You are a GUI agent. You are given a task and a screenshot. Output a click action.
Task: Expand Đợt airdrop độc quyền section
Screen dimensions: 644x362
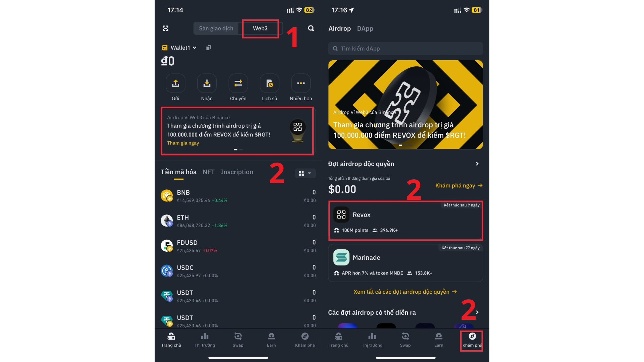(x=477, y=163)
